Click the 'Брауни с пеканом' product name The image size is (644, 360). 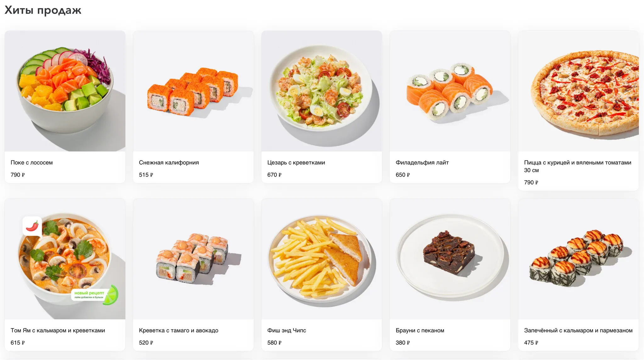tap(420, 330)
